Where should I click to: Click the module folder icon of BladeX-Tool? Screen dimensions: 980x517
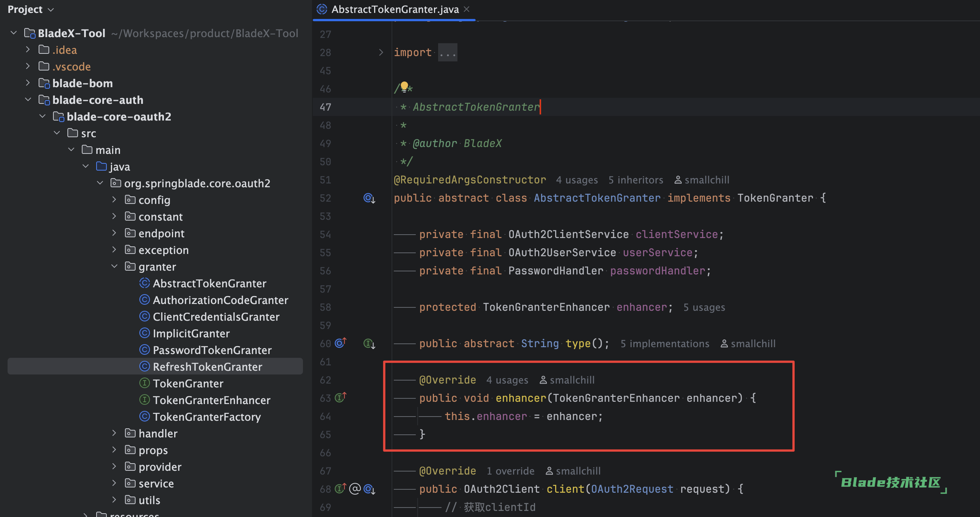pyautogui.click(x=30, y=33)
